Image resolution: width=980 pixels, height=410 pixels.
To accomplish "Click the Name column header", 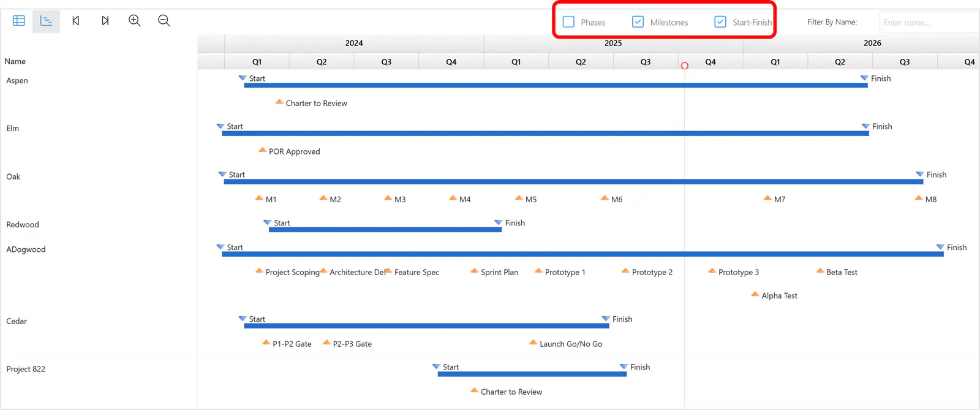I will tap(15, 61).
